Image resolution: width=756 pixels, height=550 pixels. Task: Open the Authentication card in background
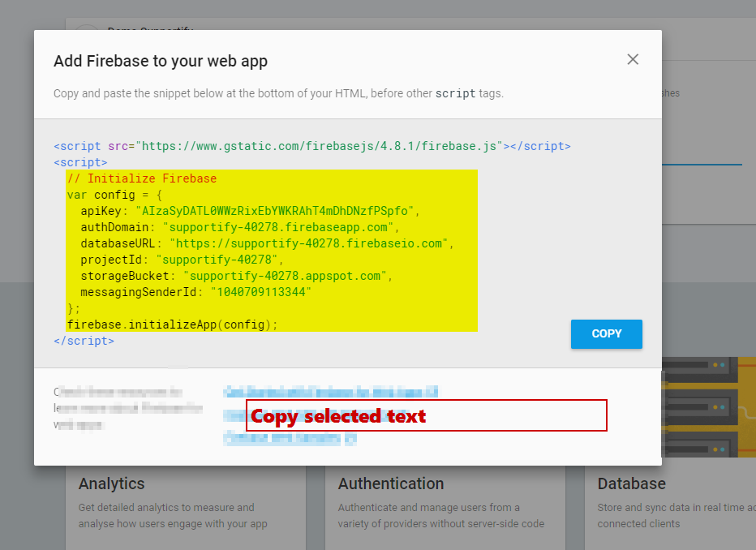tap(445, 508)
